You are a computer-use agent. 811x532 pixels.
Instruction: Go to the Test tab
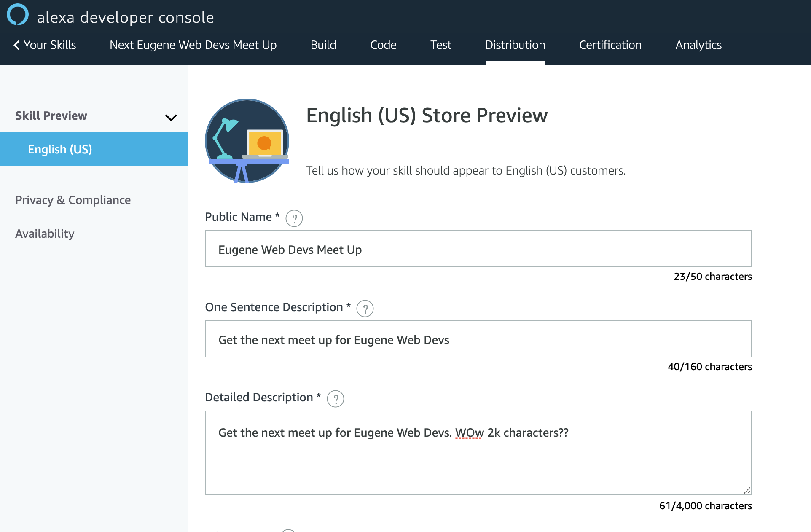(440, 45)
